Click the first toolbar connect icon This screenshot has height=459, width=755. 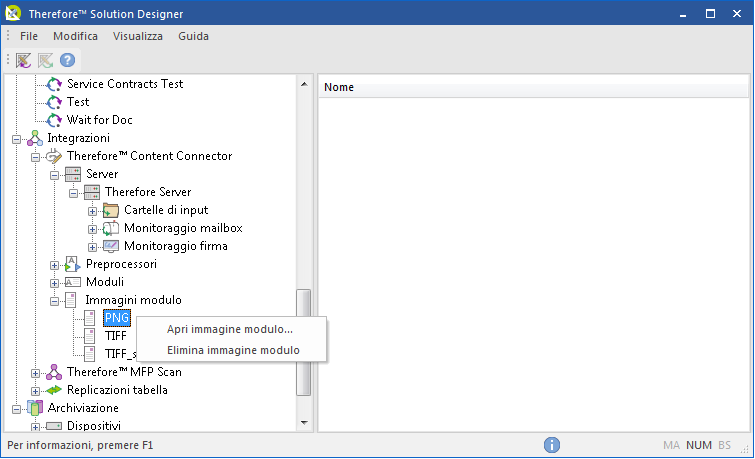pyautogui.click(x=23, y=60)
